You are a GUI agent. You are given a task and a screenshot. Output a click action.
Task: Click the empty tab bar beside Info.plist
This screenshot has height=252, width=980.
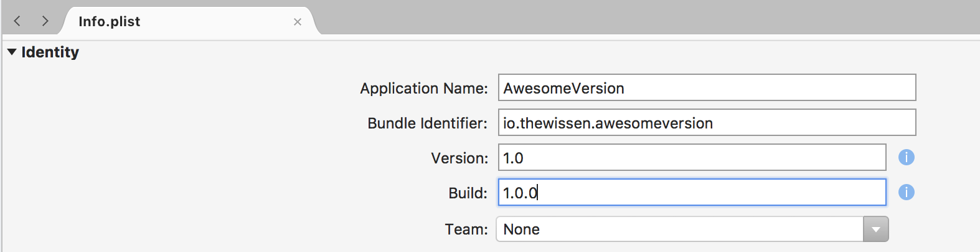(648, 17)
